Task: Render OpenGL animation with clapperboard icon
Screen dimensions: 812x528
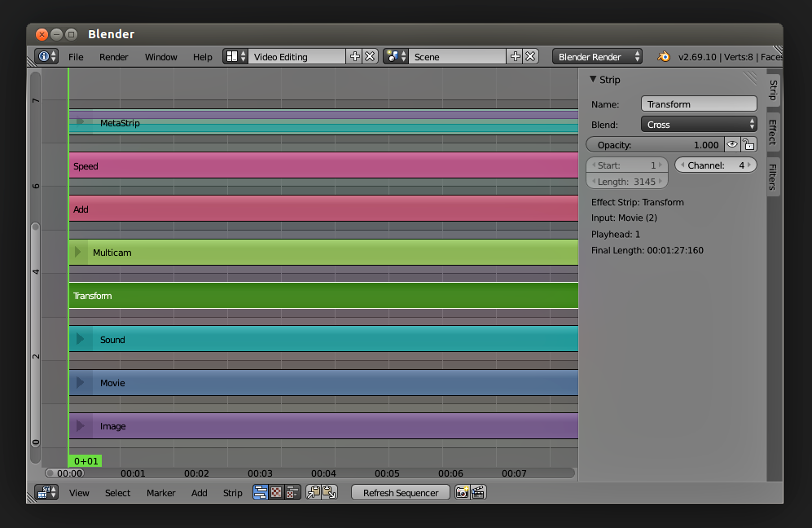Action: point(478,492)
